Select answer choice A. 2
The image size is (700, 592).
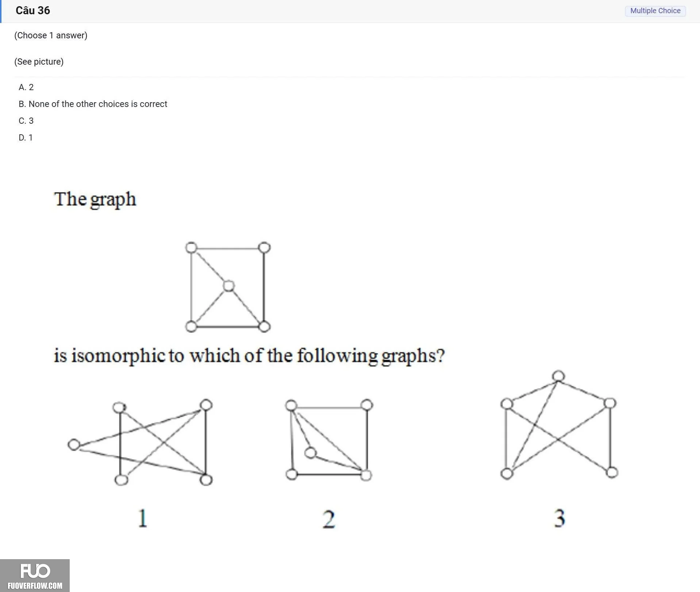coord(26,87)
